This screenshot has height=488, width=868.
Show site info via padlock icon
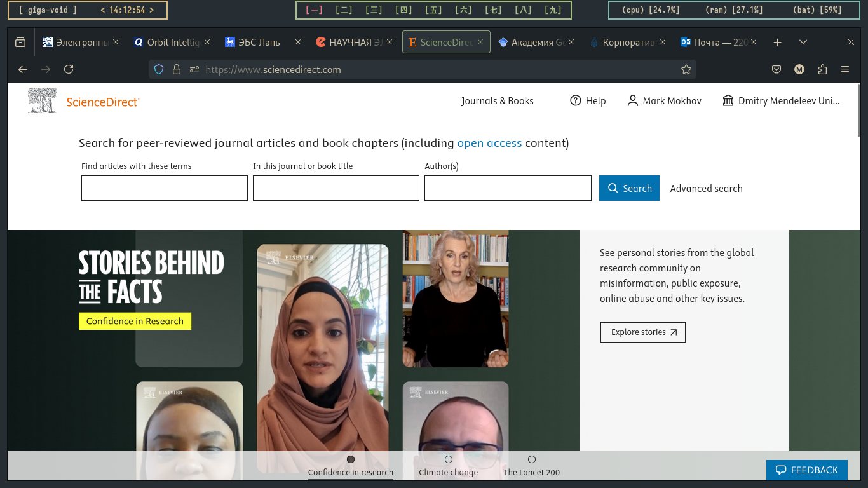tap(177, 69)
